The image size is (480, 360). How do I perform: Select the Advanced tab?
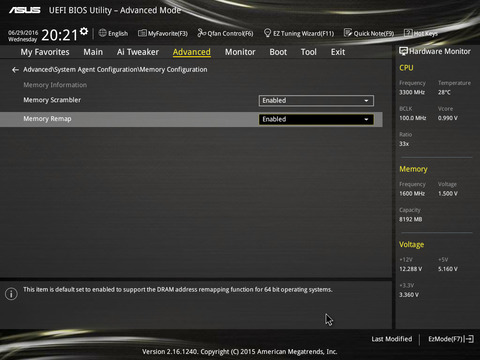point(192,52)
